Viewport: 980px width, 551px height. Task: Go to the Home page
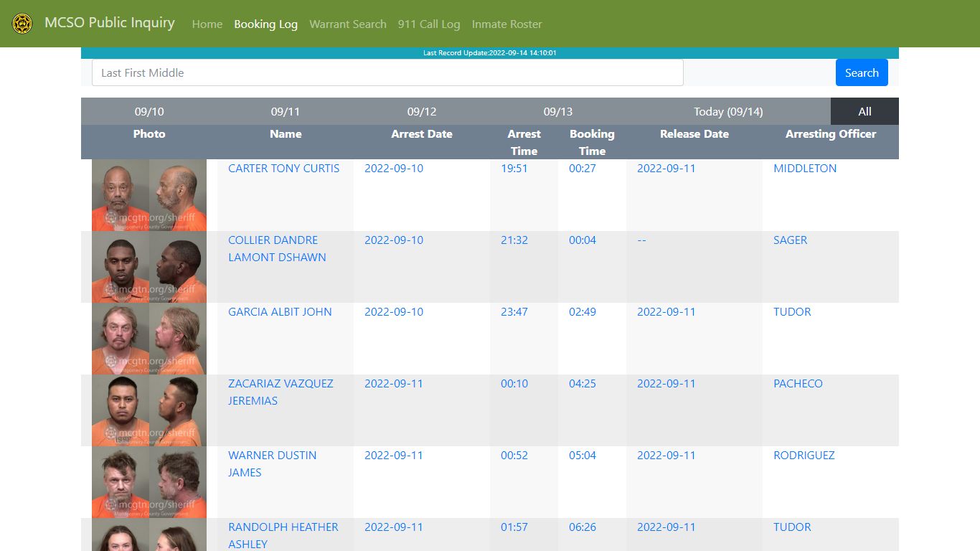click(x=207, y=24)
